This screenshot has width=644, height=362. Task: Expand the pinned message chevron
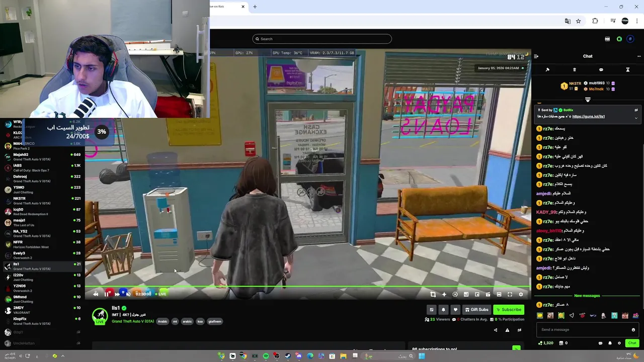click(x=636, y=118)
